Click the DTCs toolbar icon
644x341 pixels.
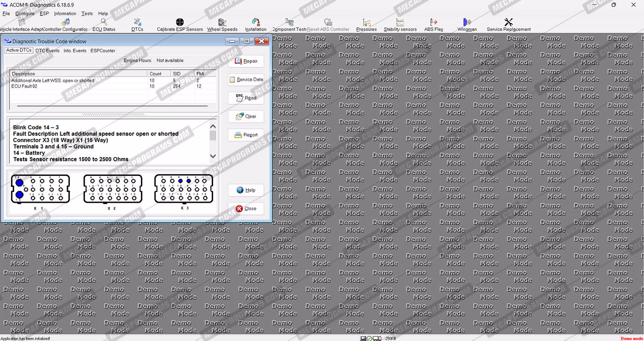pos(137,23)
